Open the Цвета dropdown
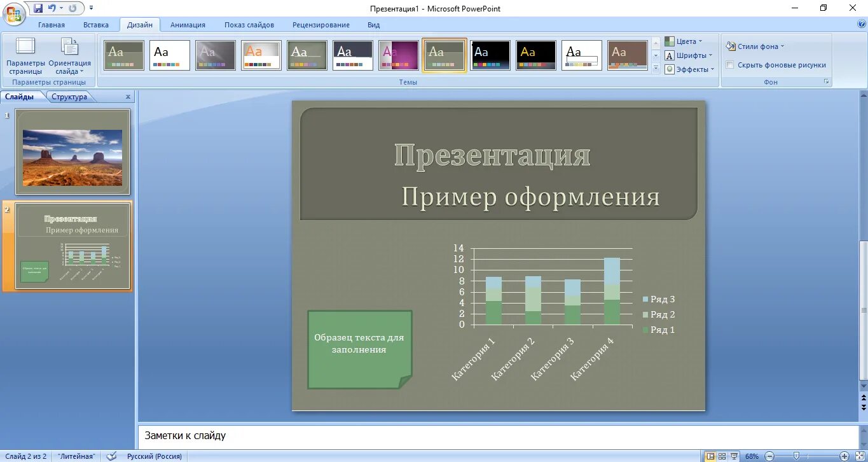The width and height of the screenshot is (868, 462). pyautogui.click(x=685, y=40)
